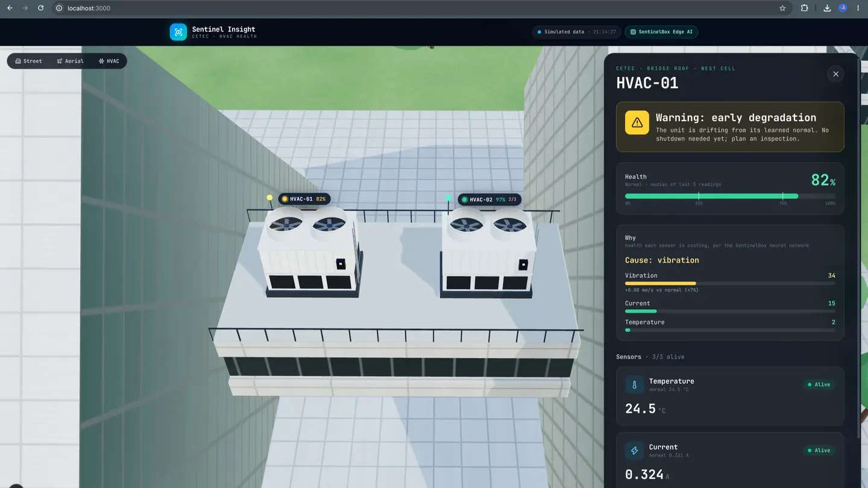Select the HVAC-02 97% label in scene
The width and height of the screenshot is (868, 488).
coord(489,199)
